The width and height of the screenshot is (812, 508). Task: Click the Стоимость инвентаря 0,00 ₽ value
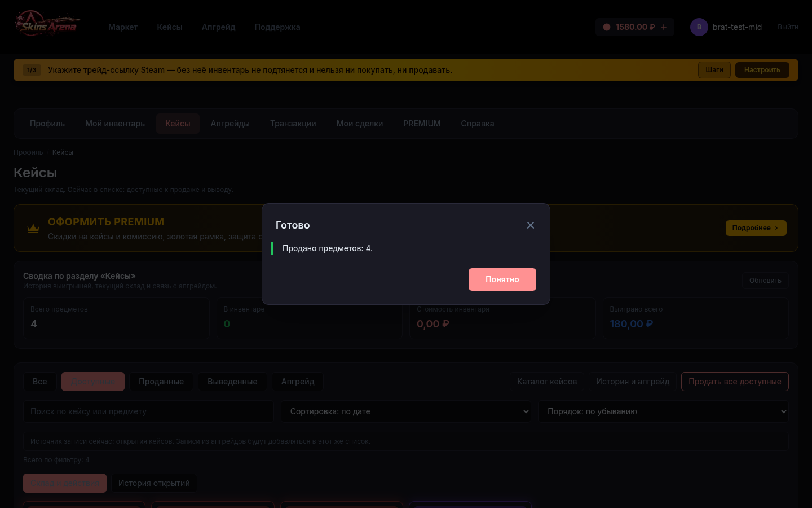433,324
